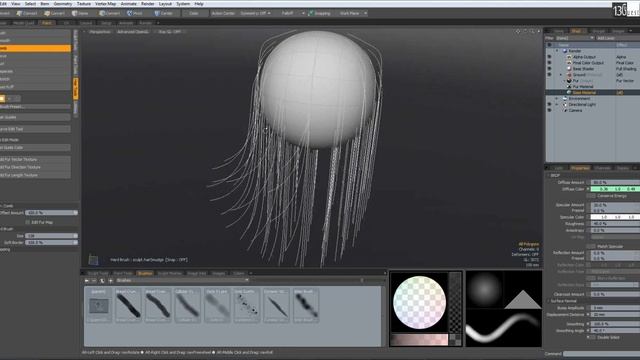Click the green Diffuse Color field
This screenshot has width=640, height=360.
(x=615, y=189)
